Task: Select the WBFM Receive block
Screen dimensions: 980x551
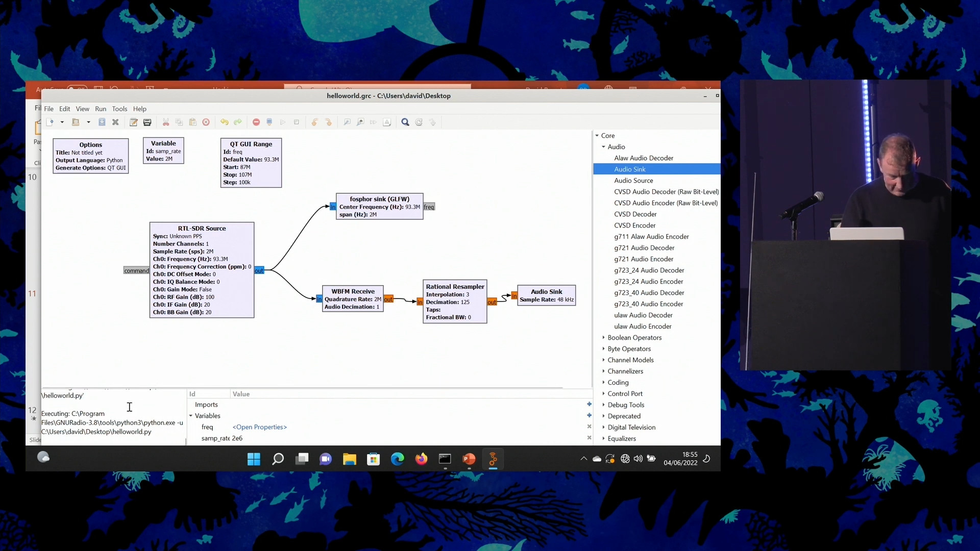Action: 353,298
